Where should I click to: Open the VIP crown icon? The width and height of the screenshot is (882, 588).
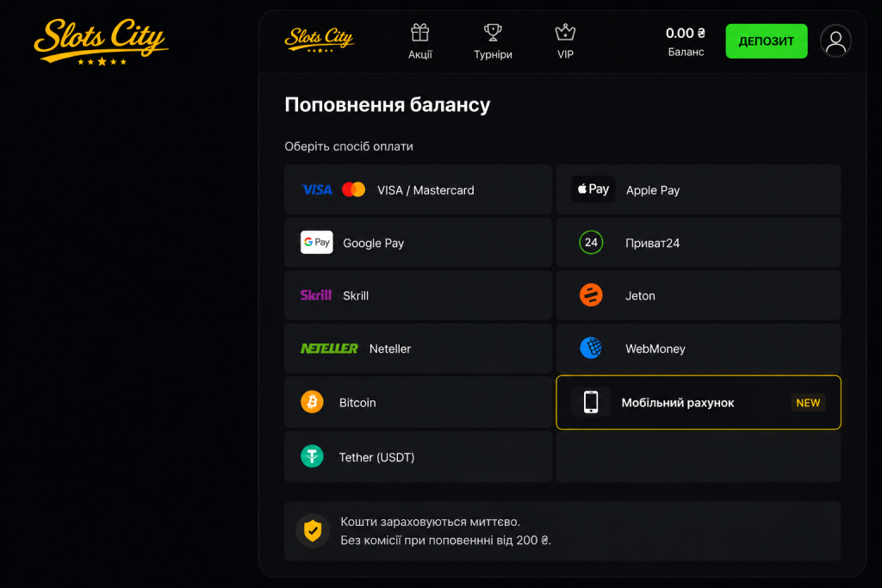click(565, 33)
